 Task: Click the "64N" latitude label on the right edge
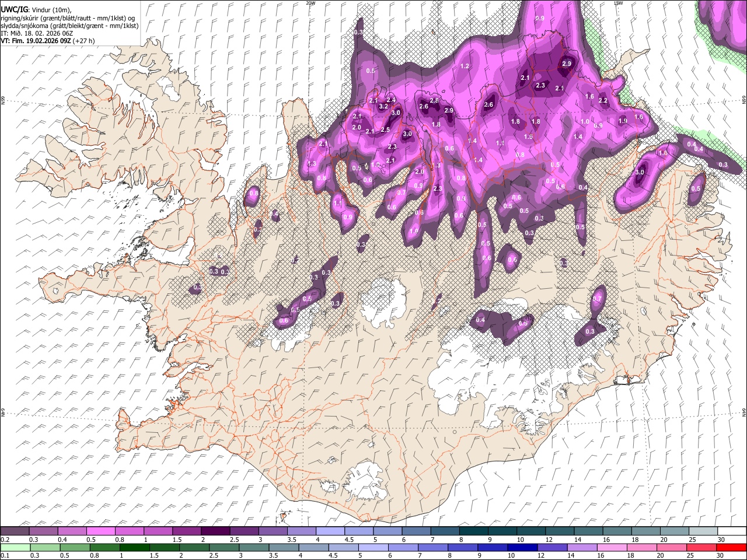(744, 412)
